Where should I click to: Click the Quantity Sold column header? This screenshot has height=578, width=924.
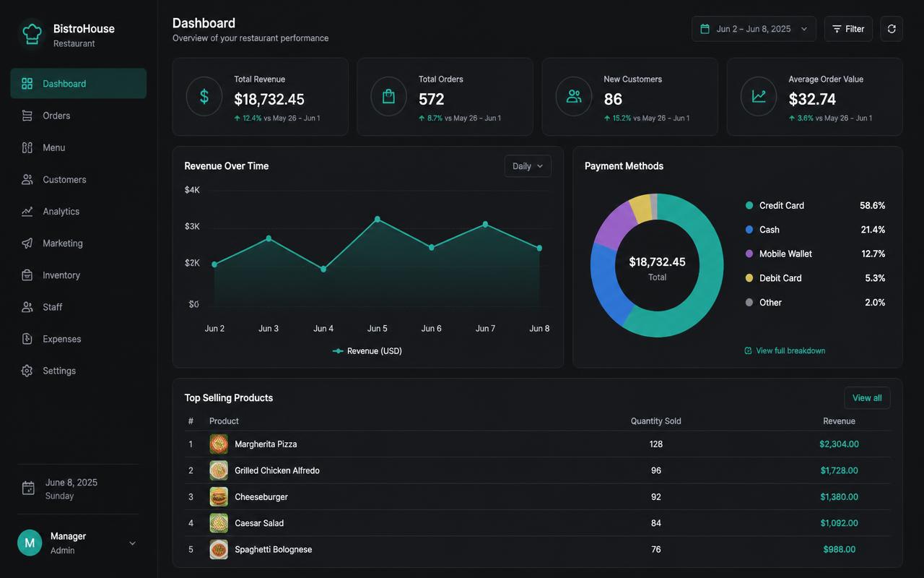(x=655, y=421)
